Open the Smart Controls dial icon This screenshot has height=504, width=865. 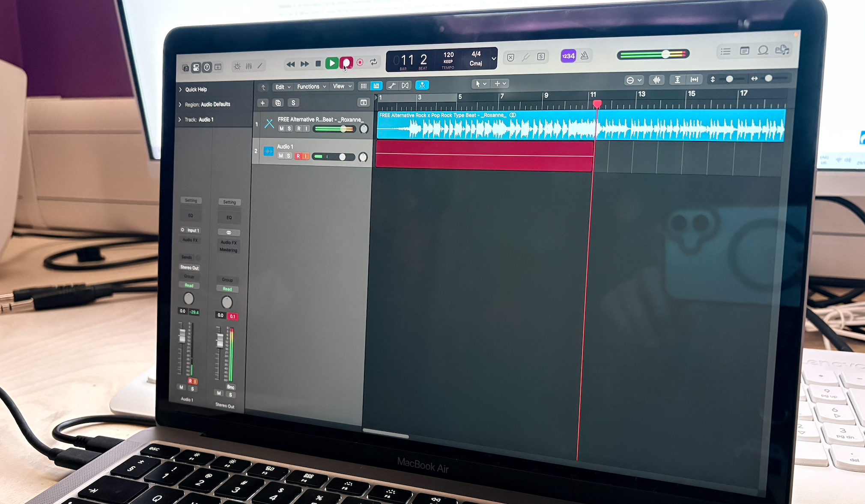(x=237, y=66)
